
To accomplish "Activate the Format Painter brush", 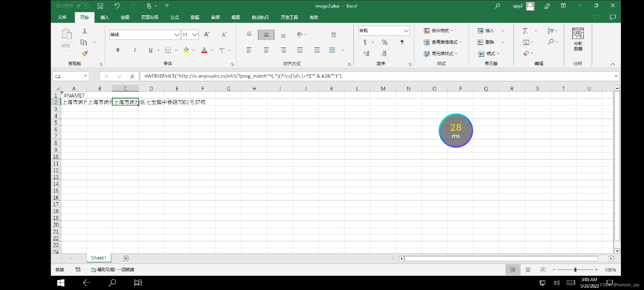I will (x=85, y=53).
